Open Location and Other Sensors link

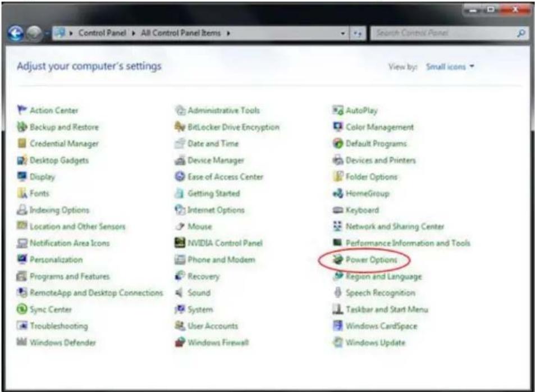(77, 226)
